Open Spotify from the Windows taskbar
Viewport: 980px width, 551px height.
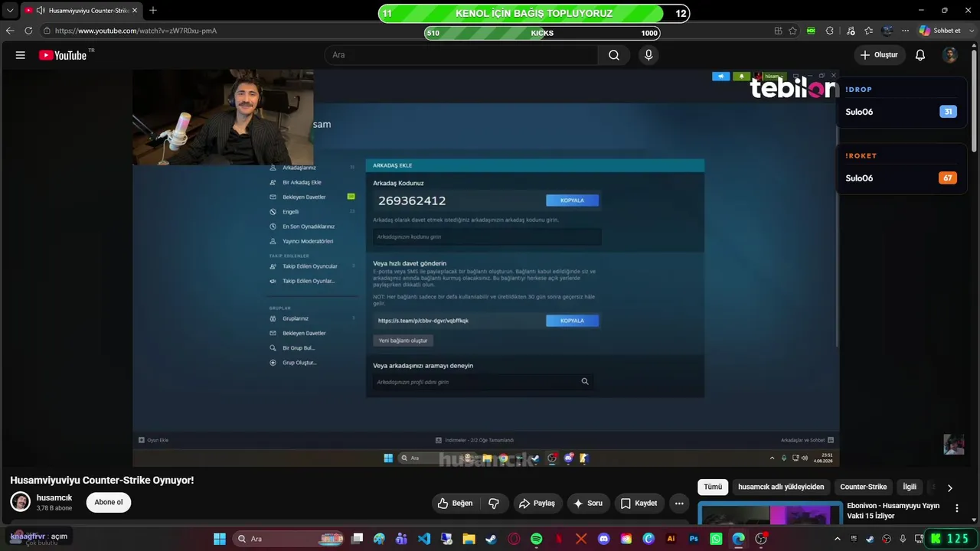[x=536, y=539]
